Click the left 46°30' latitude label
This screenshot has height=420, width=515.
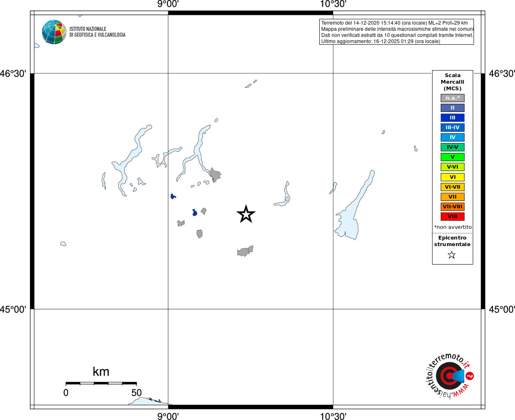[13, 74]
